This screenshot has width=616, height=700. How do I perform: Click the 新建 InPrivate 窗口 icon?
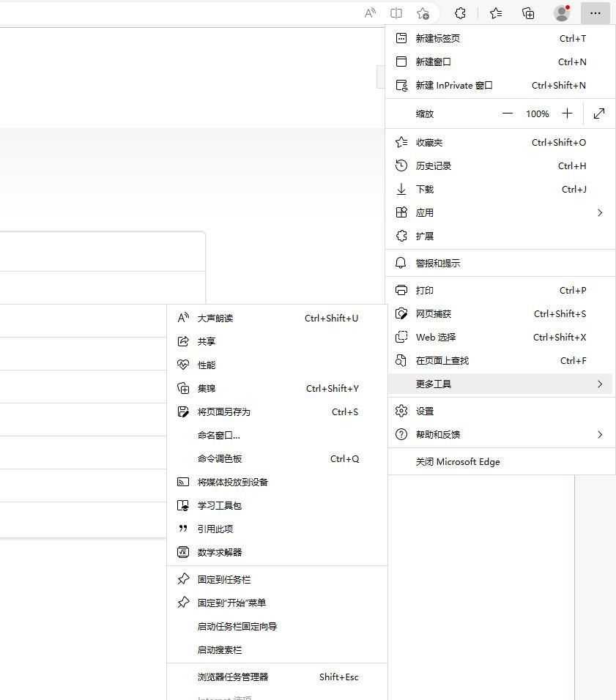[401, 85]
